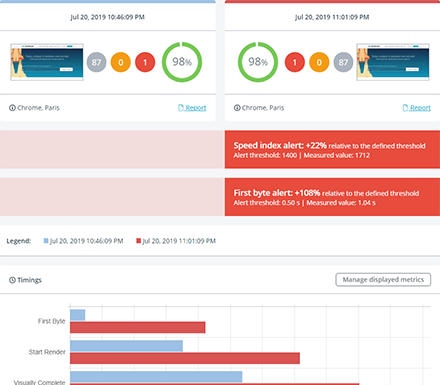Click the orange 0 badge in left report
440x385 pixels.
pos(121,62)
